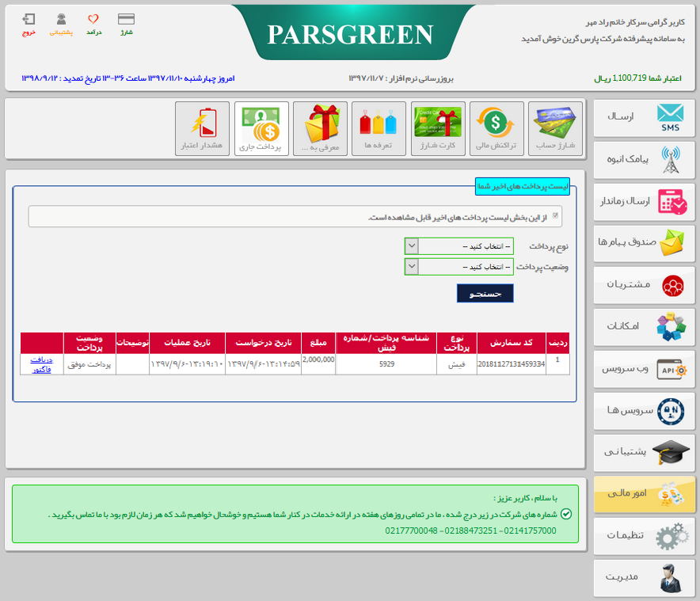700x601 pixels.
Task: Toggle the checkbox beside the recent payments notice
Action: click(557, 215)
